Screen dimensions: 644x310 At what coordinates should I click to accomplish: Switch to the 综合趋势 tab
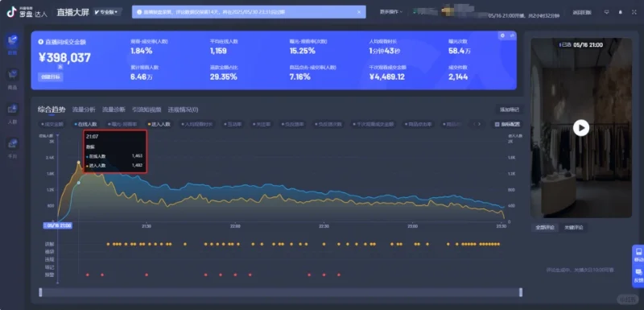52,110
